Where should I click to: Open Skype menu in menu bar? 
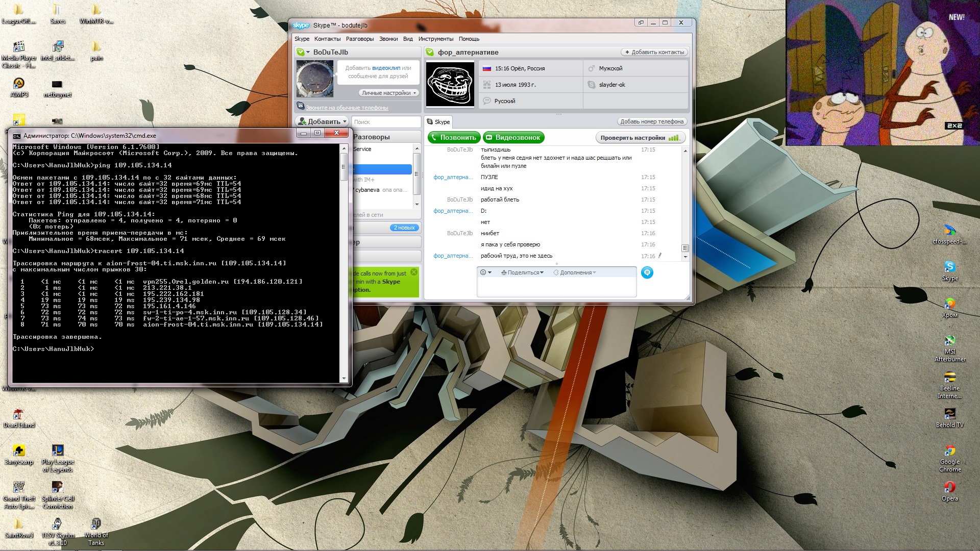(x=302, y=39)
